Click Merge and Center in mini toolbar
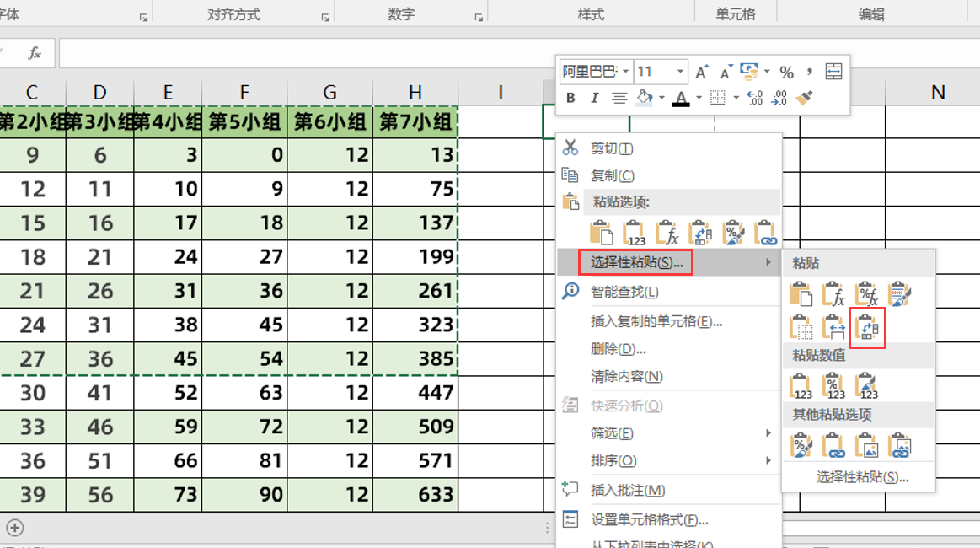 [833, 72]
